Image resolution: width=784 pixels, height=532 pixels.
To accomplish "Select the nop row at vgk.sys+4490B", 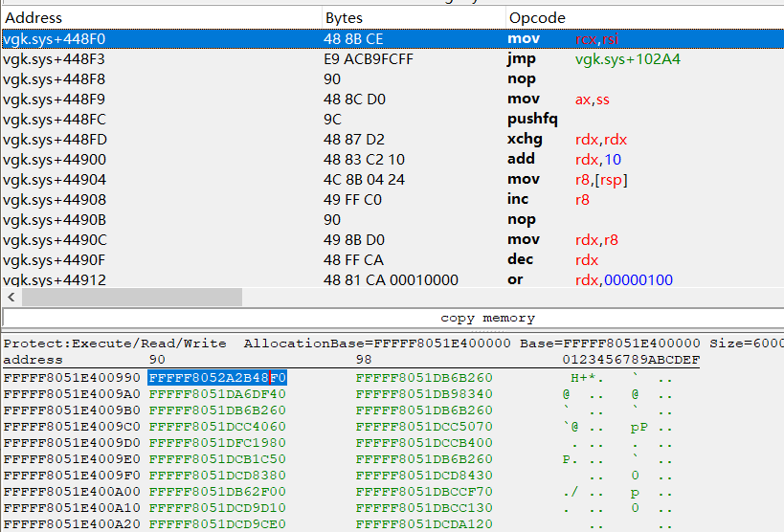I will 392,219.
